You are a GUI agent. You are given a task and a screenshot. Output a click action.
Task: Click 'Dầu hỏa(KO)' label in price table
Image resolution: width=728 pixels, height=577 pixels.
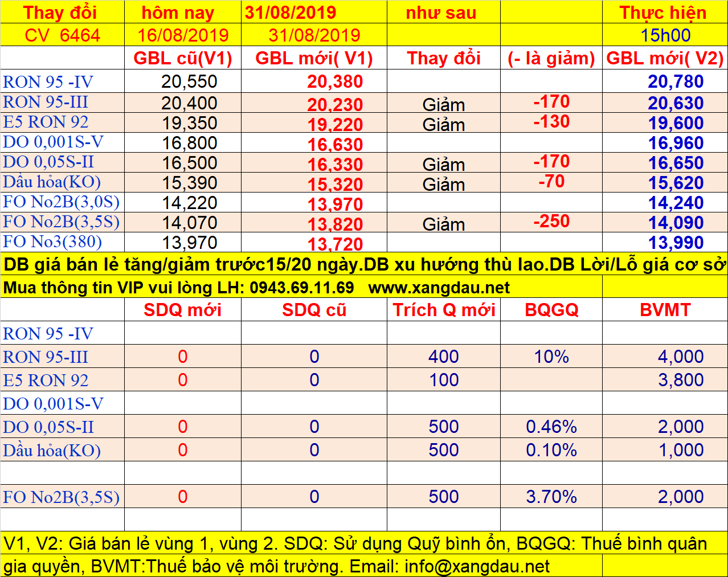click(52, 182)
